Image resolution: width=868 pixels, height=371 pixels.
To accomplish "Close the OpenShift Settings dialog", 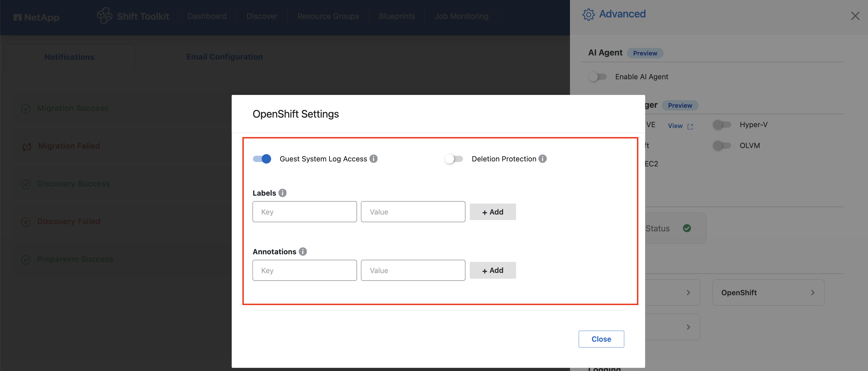I will pyautogui.click(x=601, y=339).
